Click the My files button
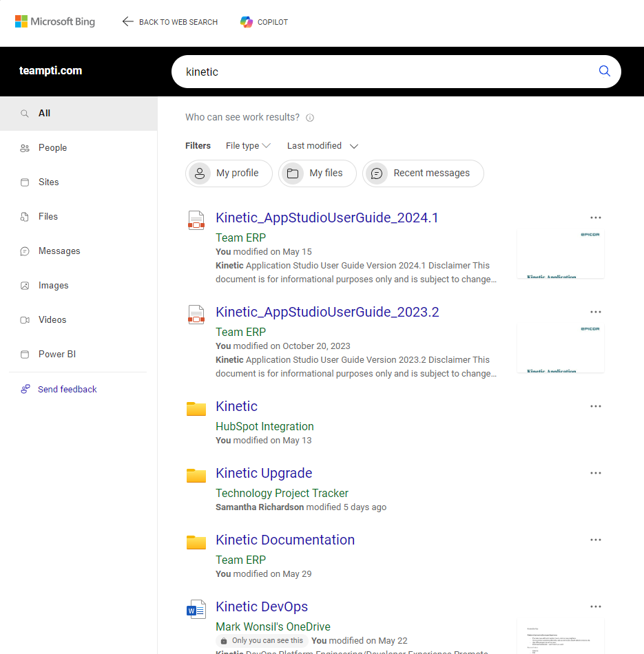This screenshot has width=644, height=654. [x=318, y=173]
